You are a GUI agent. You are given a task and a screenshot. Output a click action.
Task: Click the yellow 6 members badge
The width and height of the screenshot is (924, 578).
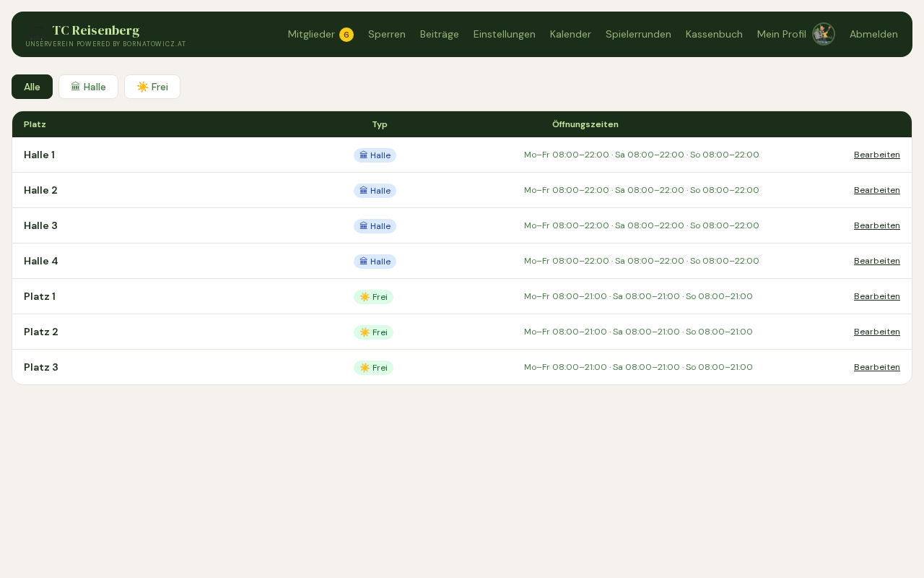pos(346,35)
